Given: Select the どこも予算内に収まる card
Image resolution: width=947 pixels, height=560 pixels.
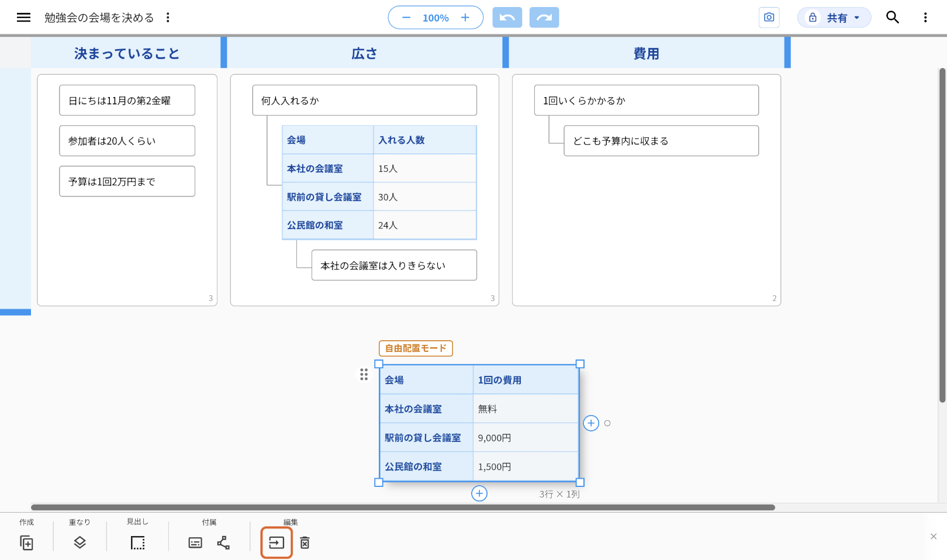Looking at the screenshot, I should (661, 141).
